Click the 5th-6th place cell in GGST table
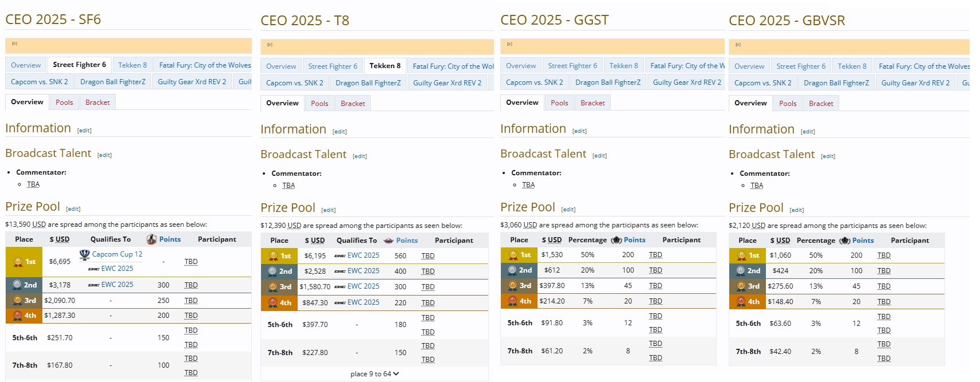Viewport: 980px width, 382px height. point(520,323)
